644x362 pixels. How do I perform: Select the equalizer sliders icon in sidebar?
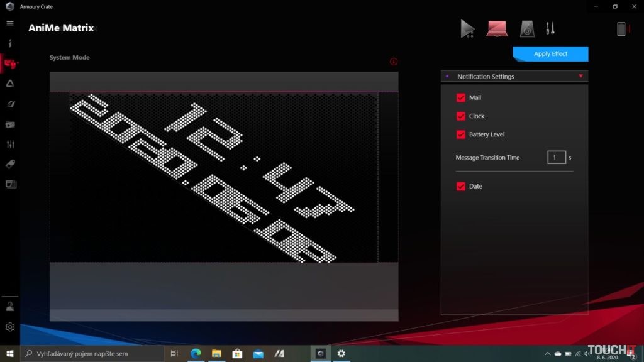[9, 144]
